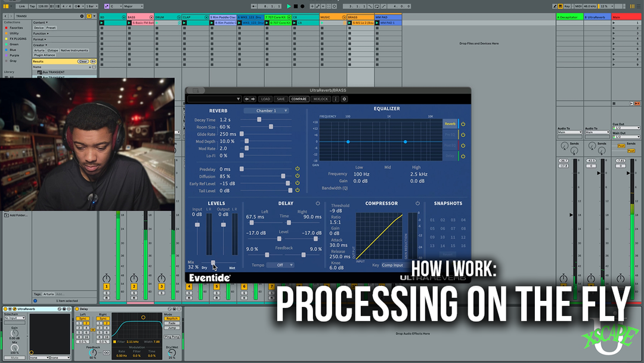Enable Ping Pong mode in Delay

(172, 337)
